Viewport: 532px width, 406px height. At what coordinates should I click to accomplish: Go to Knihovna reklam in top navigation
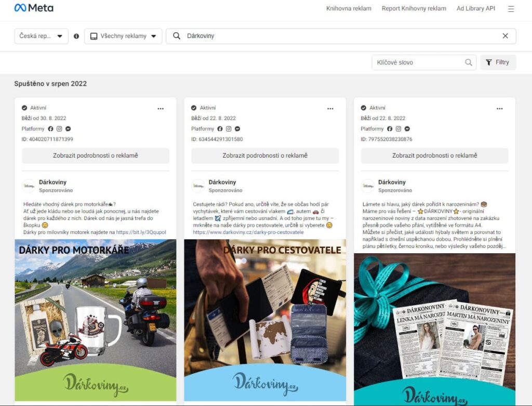tap(349, 9)
